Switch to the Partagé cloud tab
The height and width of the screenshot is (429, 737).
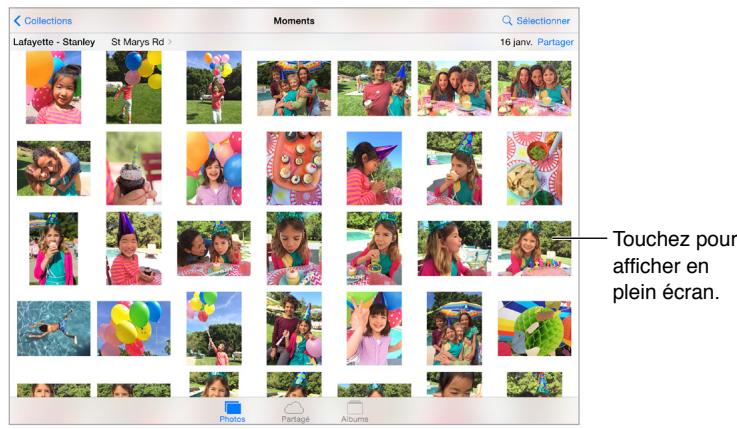point(295,412)
